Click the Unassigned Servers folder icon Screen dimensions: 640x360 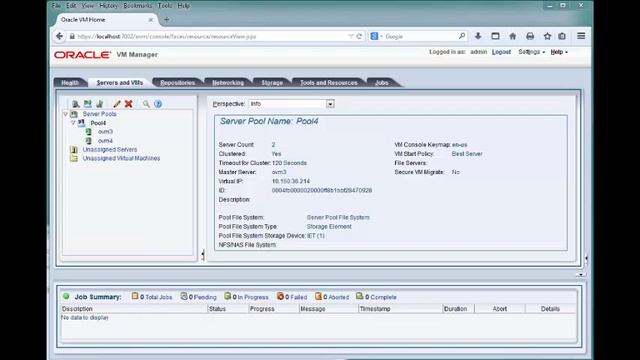click(74, 150)
